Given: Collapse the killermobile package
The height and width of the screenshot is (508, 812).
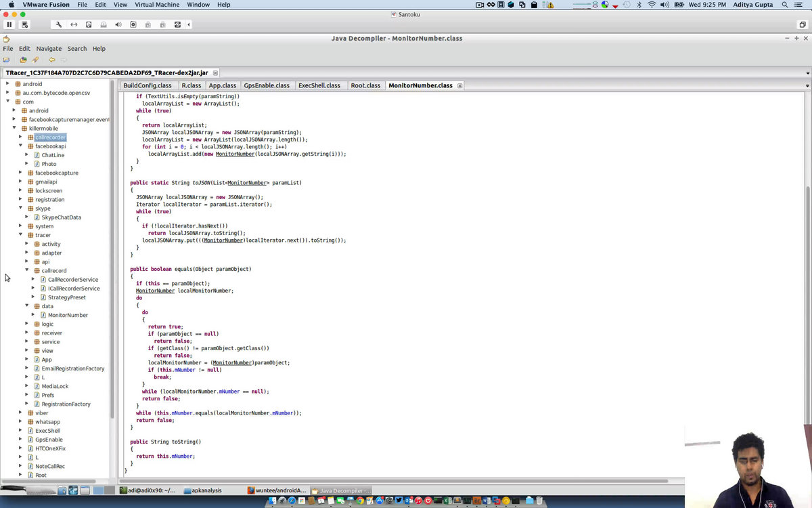Looking at the screenshot, I should pos(14,128).
